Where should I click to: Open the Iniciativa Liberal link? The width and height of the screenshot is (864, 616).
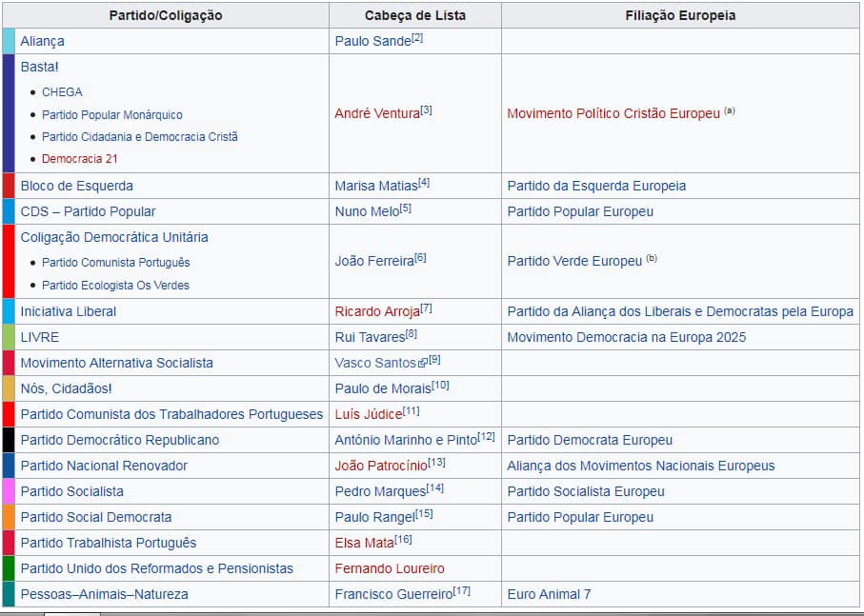[68, 311]
